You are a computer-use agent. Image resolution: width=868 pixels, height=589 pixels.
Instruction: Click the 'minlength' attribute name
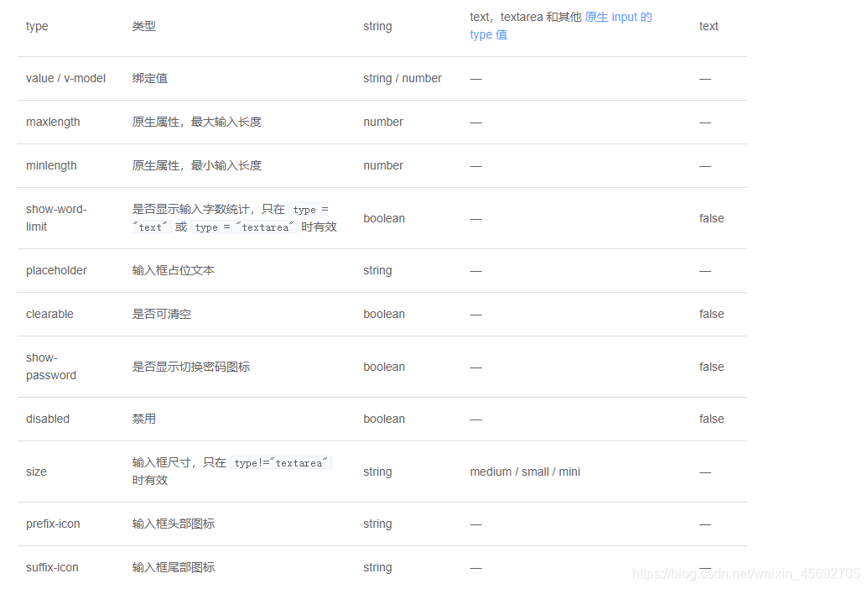(x=51, y=165)
